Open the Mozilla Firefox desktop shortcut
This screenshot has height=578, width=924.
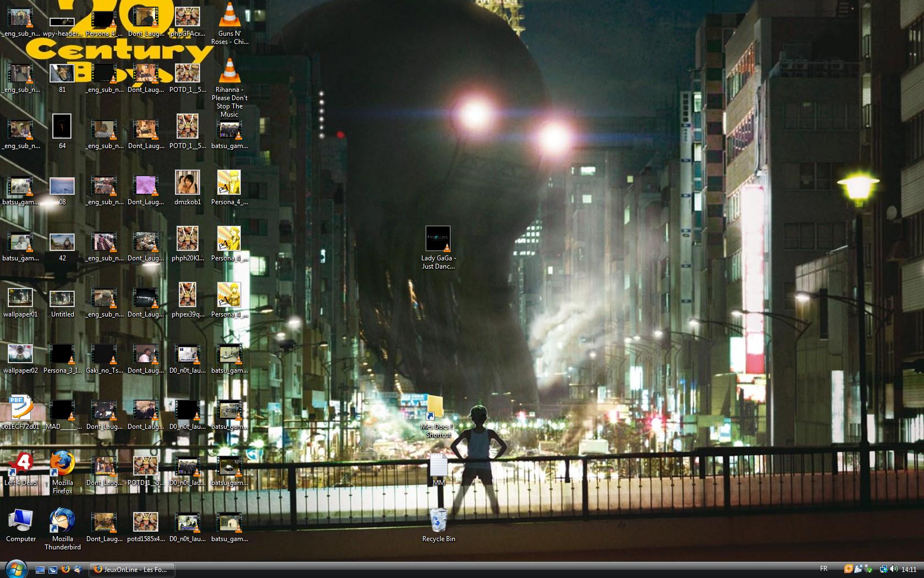click(x=63, y=473)
